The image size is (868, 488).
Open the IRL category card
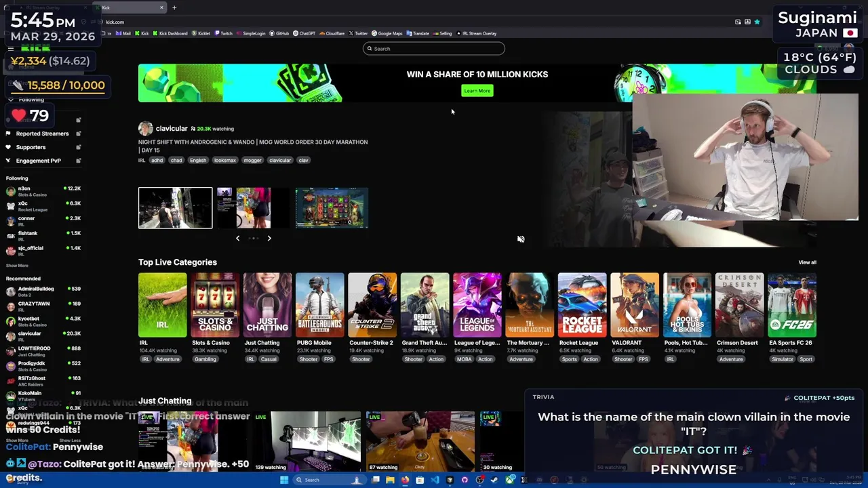(163, 305)
